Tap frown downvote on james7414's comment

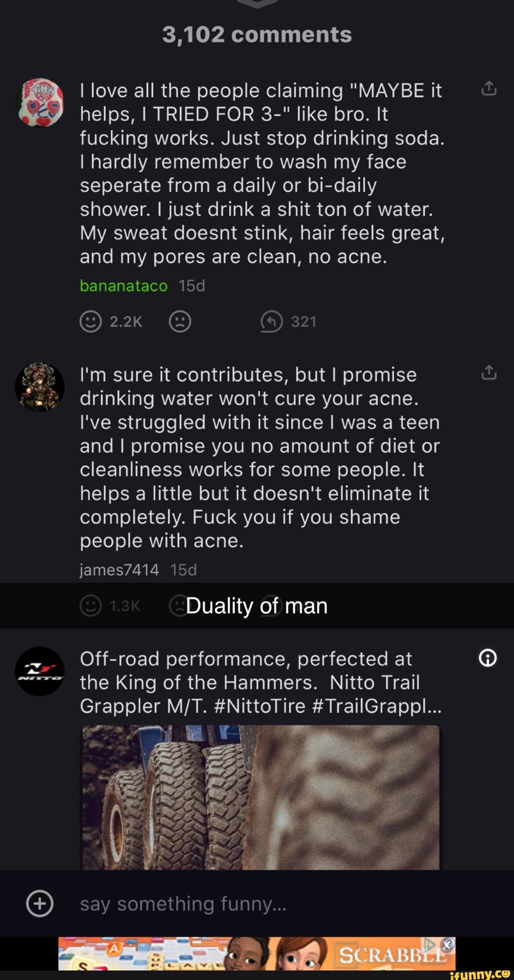(x=179, y=606)
